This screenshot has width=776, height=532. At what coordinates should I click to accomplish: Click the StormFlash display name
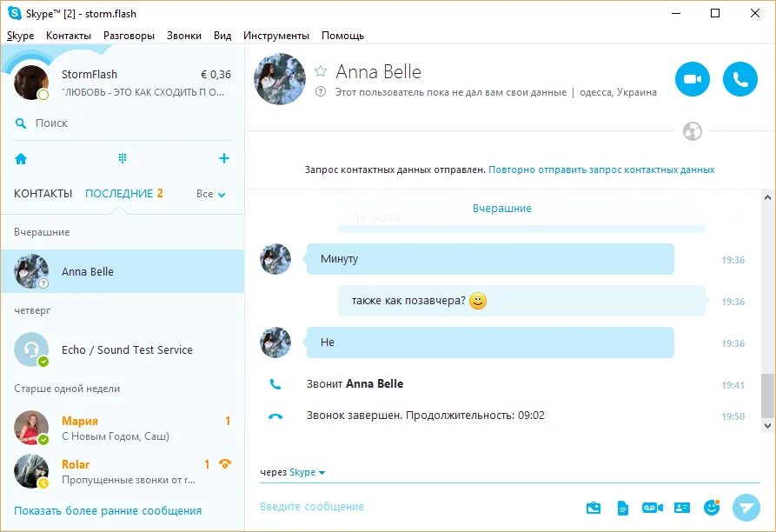(x=90, y=74)
